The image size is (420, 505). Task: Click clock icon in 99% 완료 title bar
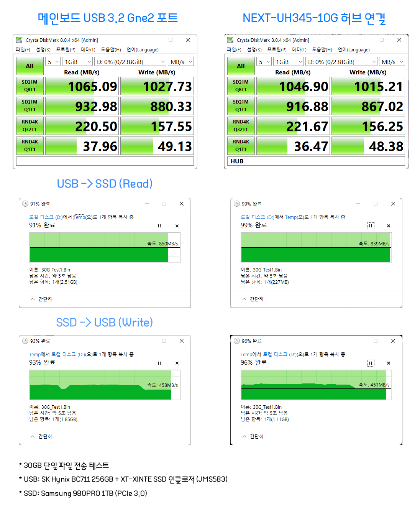[237, 204]
